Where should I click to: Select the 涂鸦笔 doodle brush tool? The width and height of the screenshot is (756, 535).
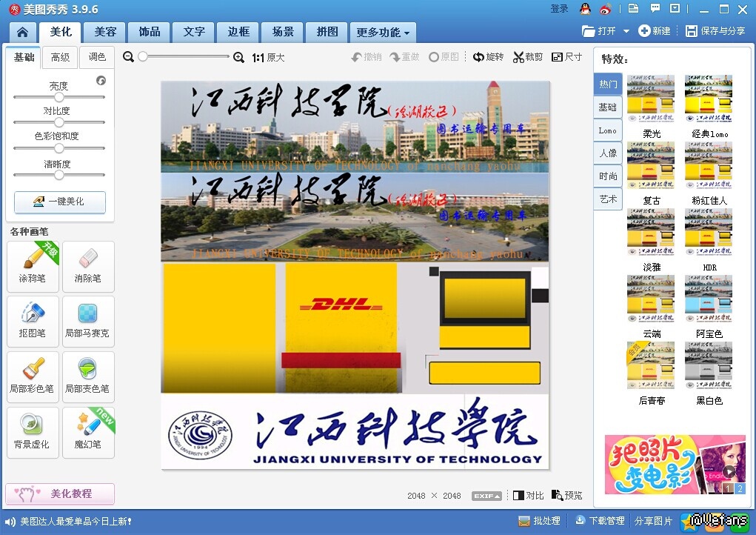click(x=33, y=267)
